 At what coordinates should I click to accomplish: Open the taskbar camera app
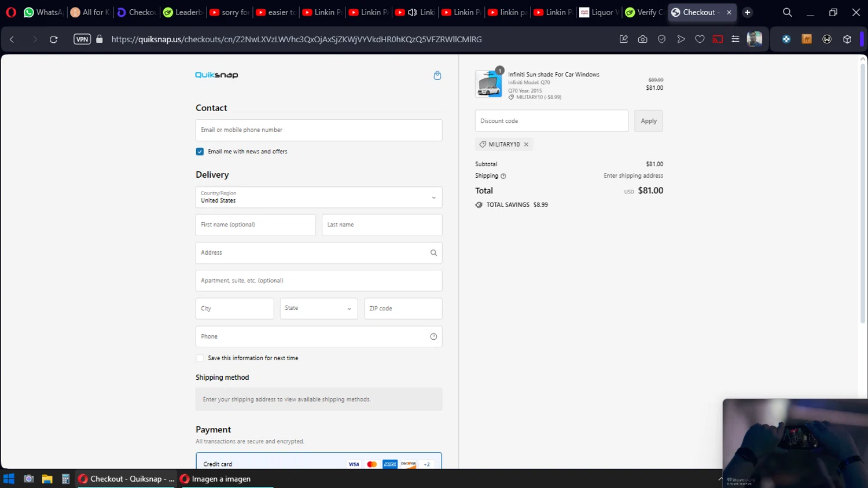pos(28,479)
